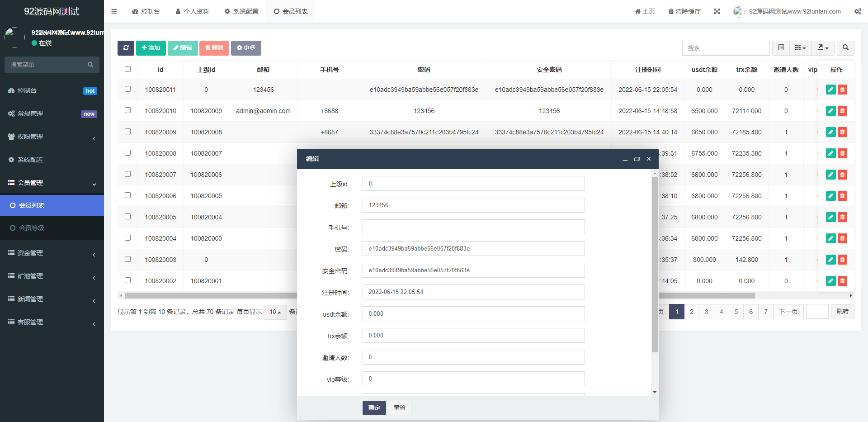868x422 pixels.
Task: Select checkbox for member 100820002
Action: point(127,280)
